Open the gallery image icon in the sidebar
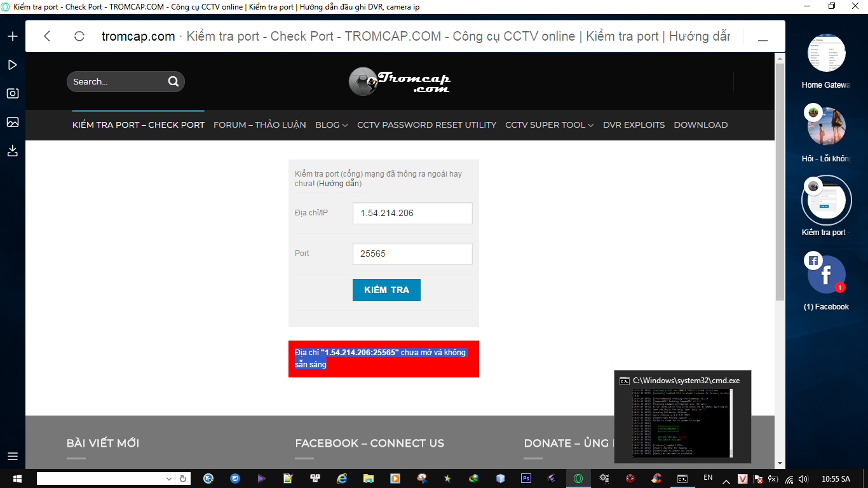The width and height of the screenshot is (868, 488). 13,122
